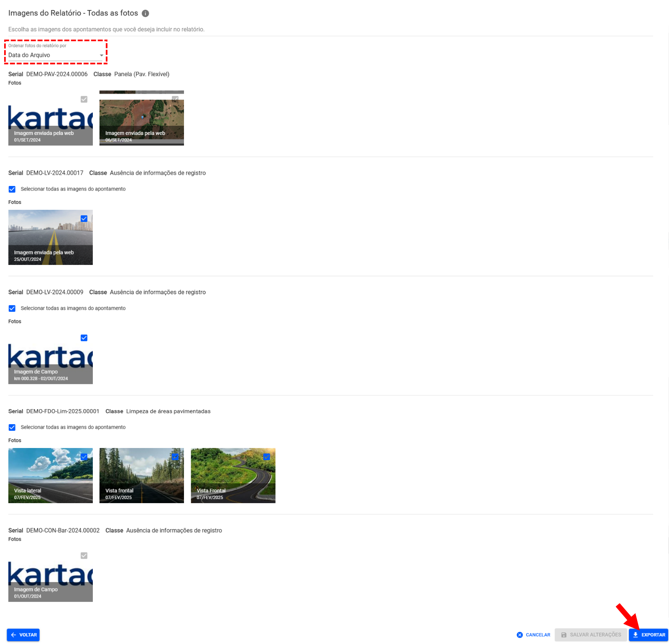Open the winding road Vista Frontal thumbnail
The height and width of the screenshot is (644, 669).
click(x=233, y=476)
